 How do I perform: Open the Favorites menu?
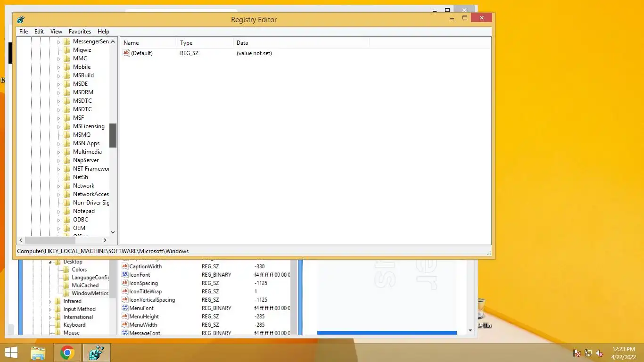(80, 32)
